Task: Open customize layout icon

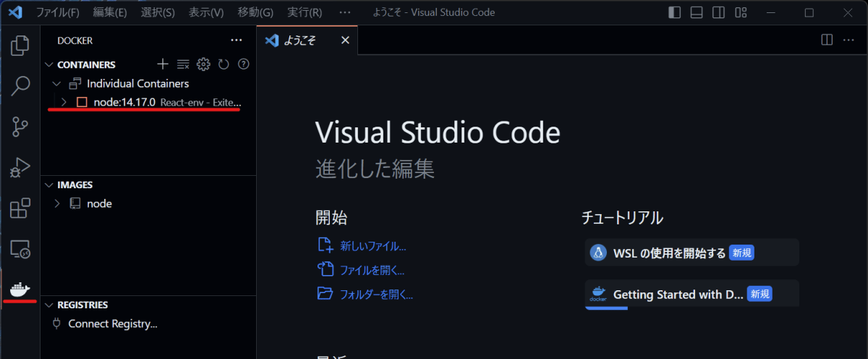Action: pyautogui.click(x=740, y=12)
